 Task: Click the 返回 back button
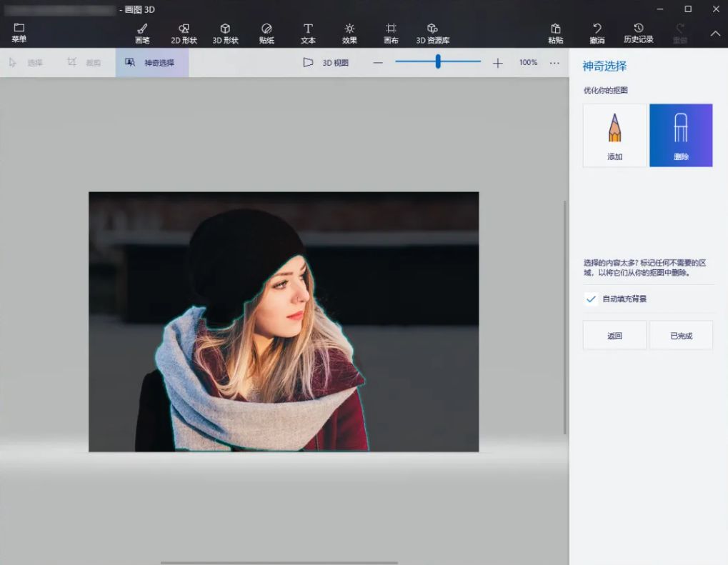point(614,335)
